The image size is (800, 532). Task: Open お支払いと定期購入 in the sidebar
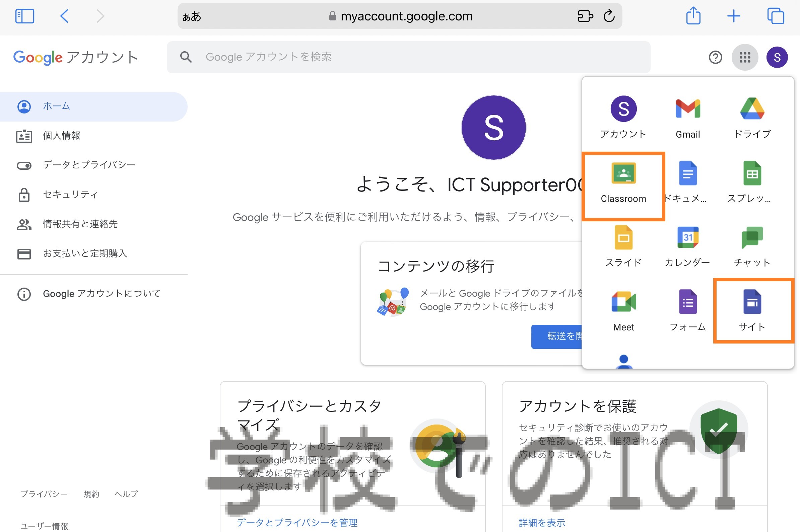point(93,253)
